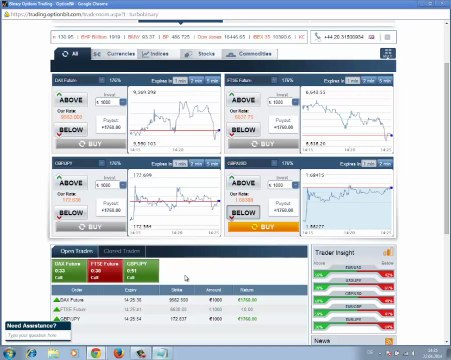Switch to the Currencies tab
451x360 pixels.
114,54
